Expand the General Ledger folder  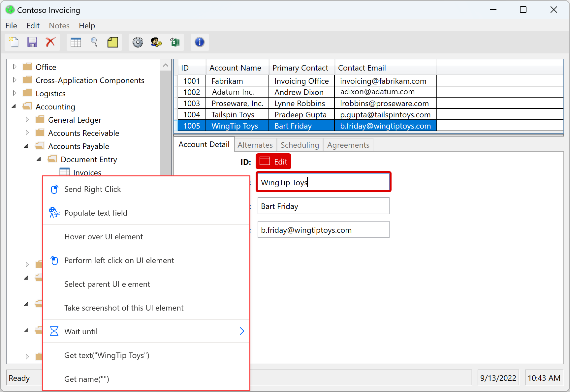(27, 120)
